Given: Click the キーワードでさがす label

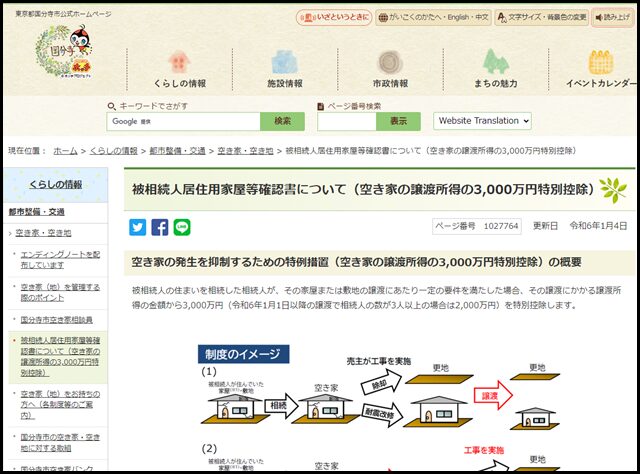Looking at the screenshot, I should pos(153,106).
